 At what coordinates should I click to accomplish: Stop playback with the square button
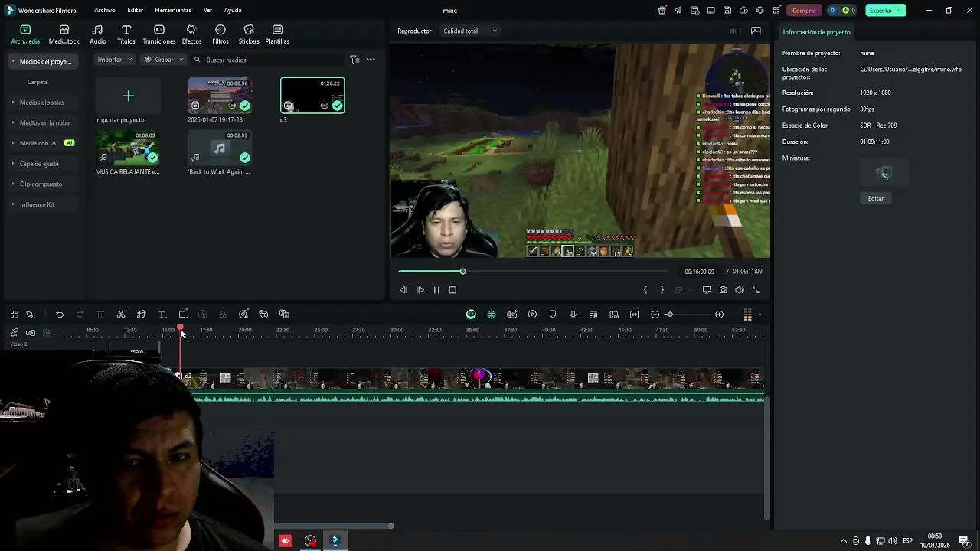pyautogui.click(x=452, y=290)
